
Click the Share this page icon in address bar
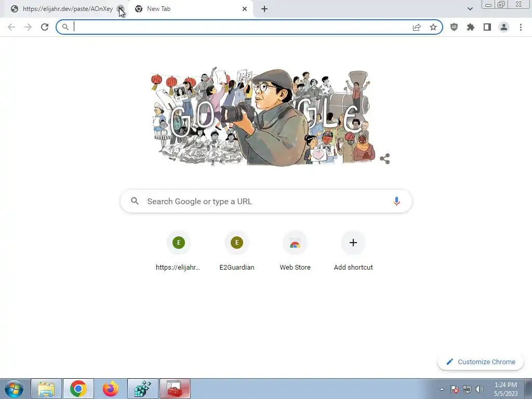click(x=417, y=27)
